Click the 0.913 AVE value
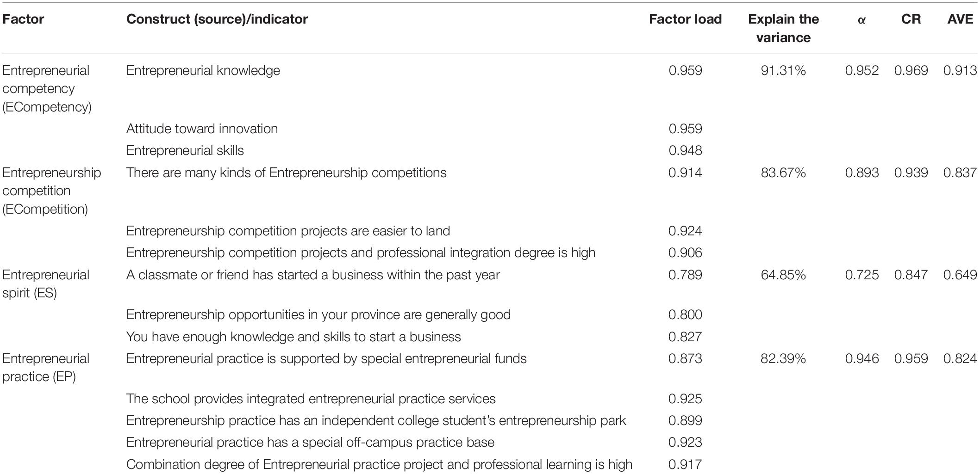 point(960,70)
